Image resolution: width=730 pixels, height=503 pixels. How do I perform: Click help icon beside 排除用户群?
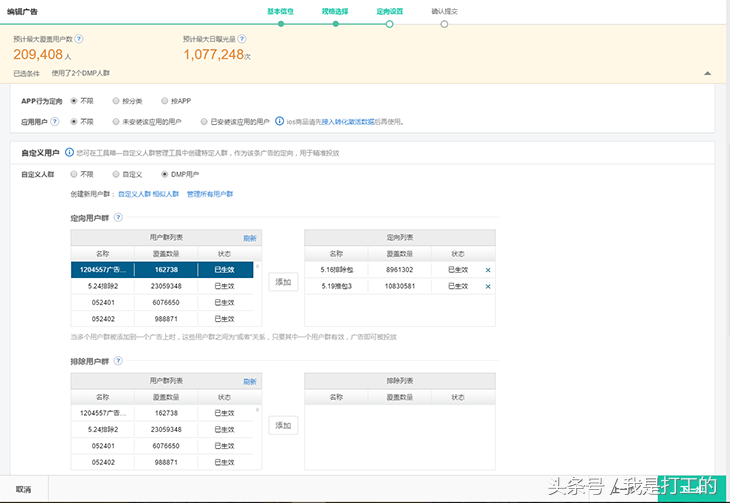(x=118, y=360)
